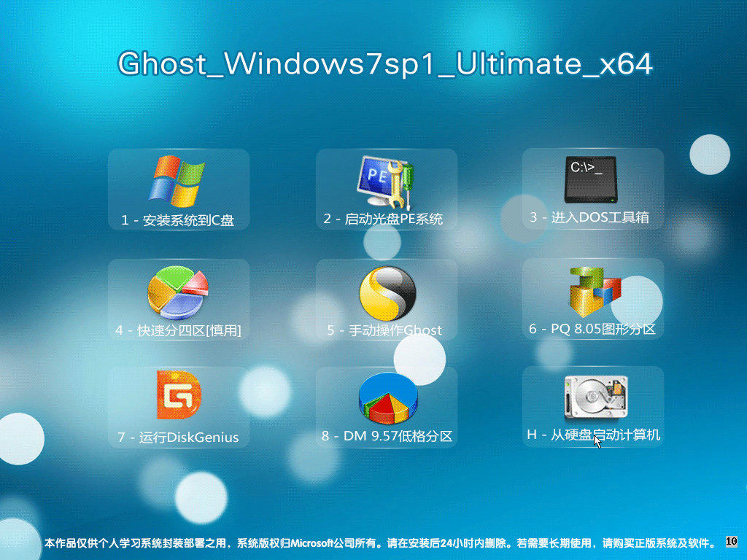Start "8 - DM 9.57低格分区" label
Viewport: 747px width, 560px height.
click(x=387, y=436)
